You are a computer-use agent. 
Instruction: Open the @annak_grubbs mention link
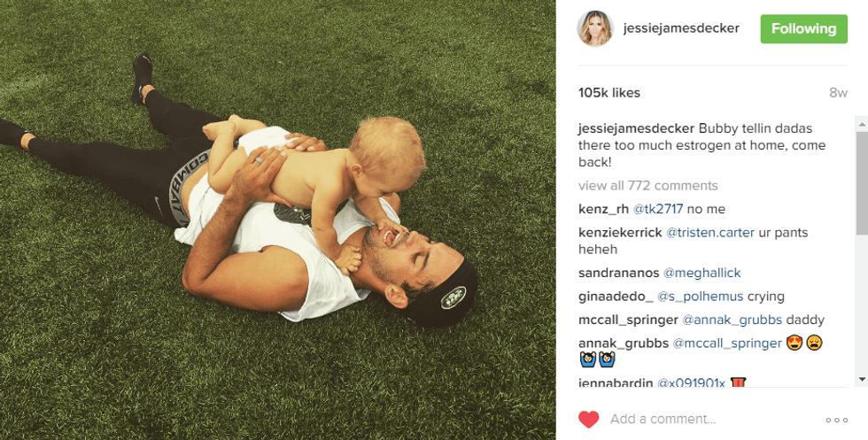(x=732, y=320)
